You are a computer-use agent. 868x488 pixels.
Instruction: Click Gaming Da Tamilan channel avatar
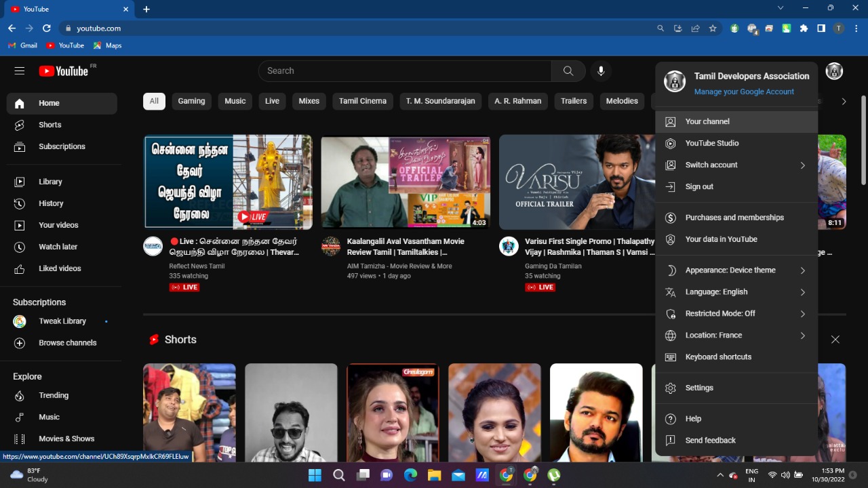509,246
